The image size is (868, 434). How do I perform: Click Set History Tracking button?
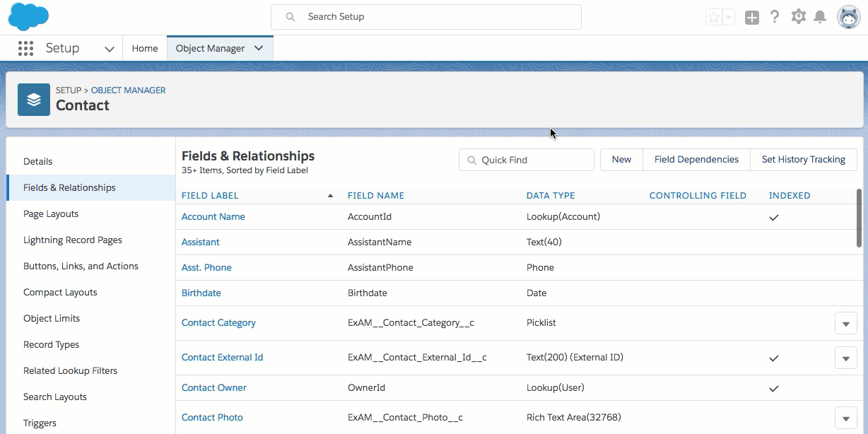coord(804,160)
